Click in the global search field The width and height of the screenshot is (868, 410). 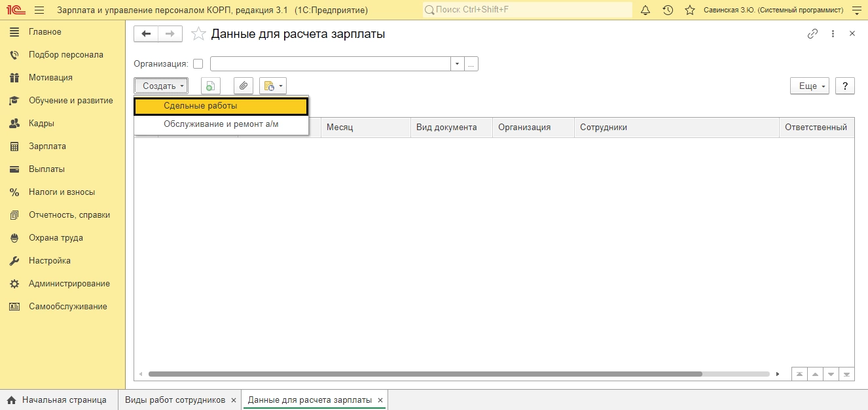(x=528, y=10)
